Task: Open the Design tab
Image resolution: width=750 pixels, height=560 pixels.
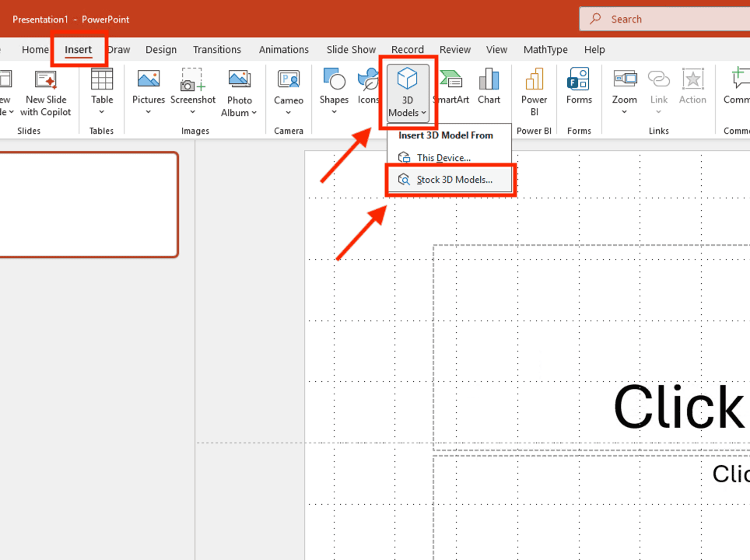Action: (x=161, y=49)
